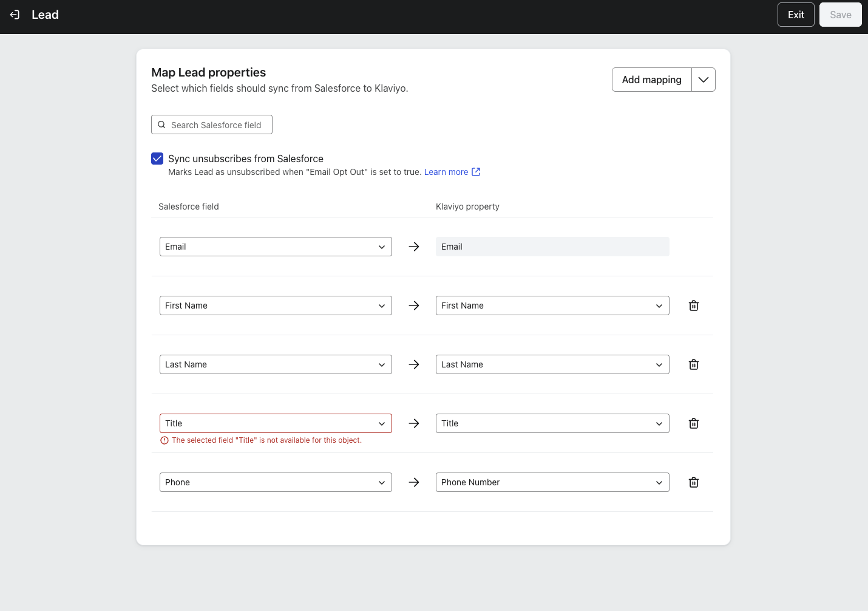This screenshot has width=868, height=611.
Task: Open the Learn more link
Action: (446, 172)
